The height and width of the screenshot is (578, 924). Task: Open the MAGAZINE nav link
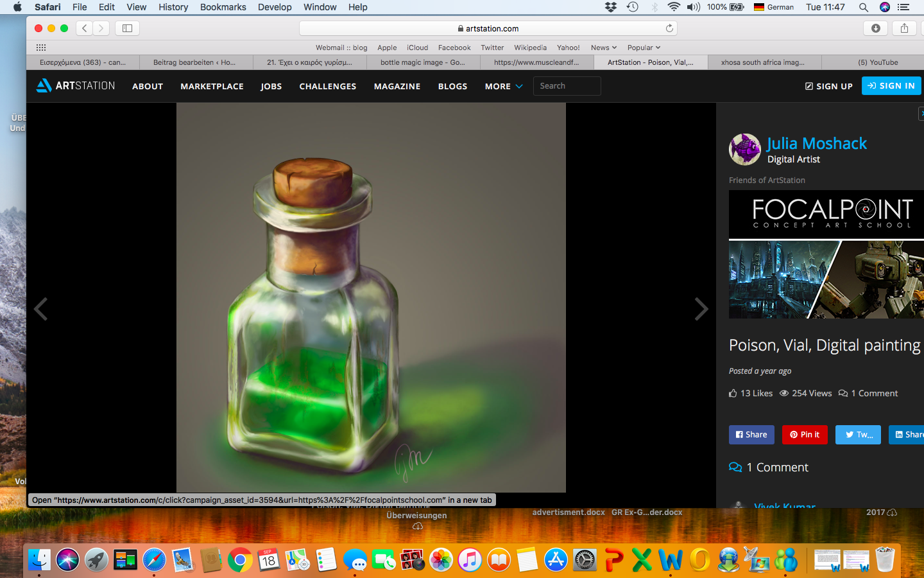(x=397, y=86)
